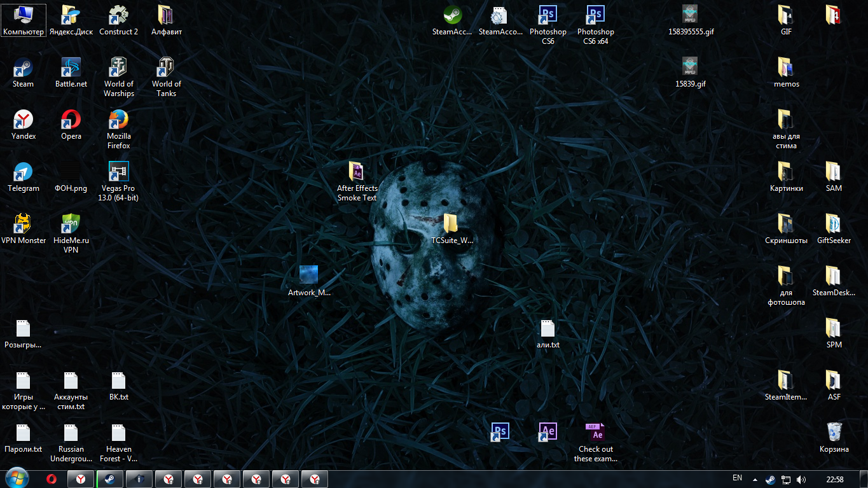Select the memos folder
Image resolution: width=868 pixels, height=488 pixels.
786,73
